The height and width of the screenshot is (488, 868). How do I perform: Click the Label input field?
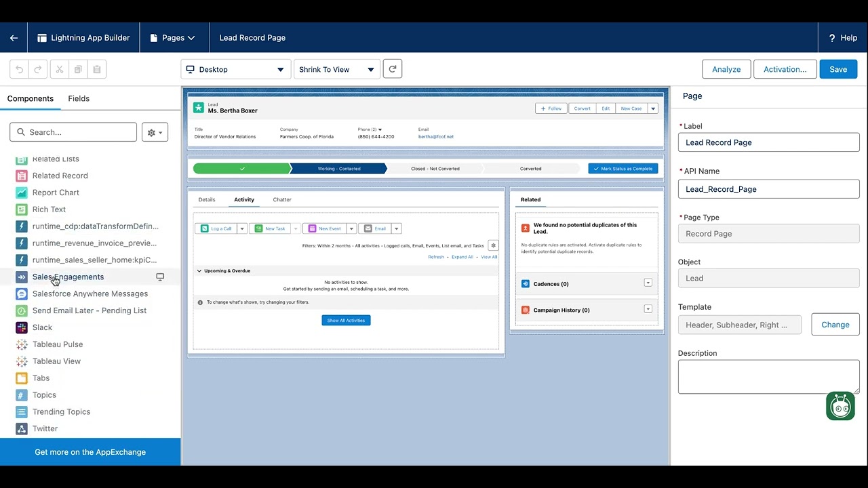[769, 142]
